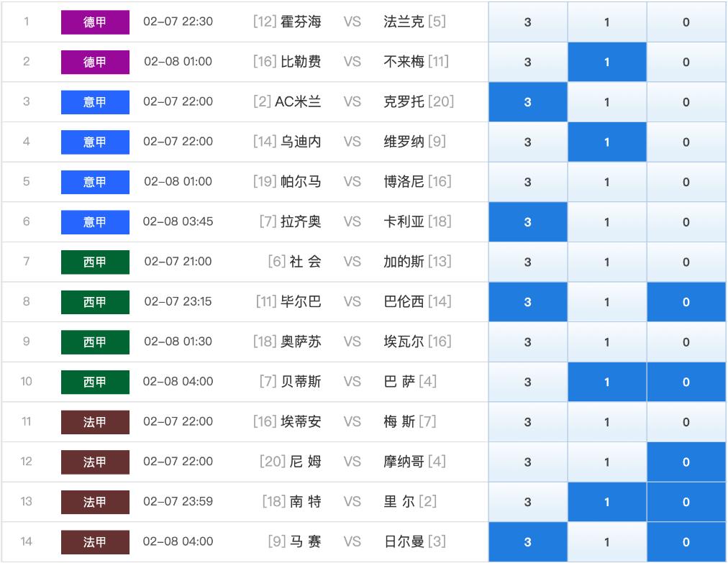Select home win 3 for 贝蒂斯 vs 巴萨

(x=528, y=382)
